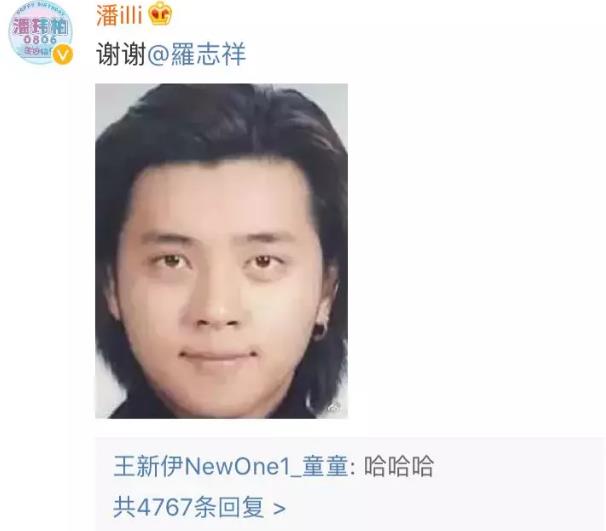Click the Weibo watermark in the photo corner
The width and height of the screenshot is (606, 531).
point(335,407)
